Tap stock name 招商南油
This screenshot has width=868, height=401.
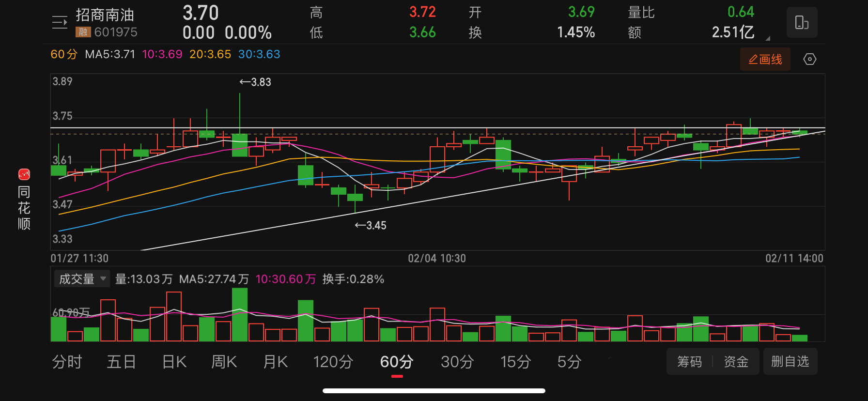(105, 15)
